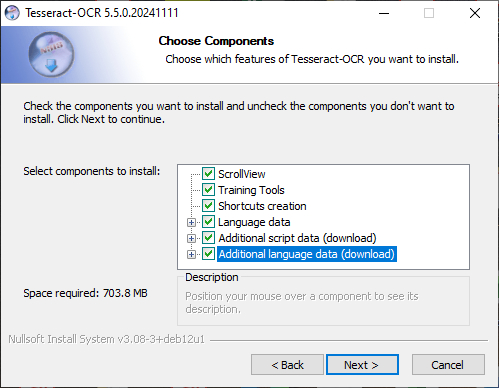499x388 pixels.
Task: Click the Tesseract-OCR title bar icon
Action: coord(12,13)
